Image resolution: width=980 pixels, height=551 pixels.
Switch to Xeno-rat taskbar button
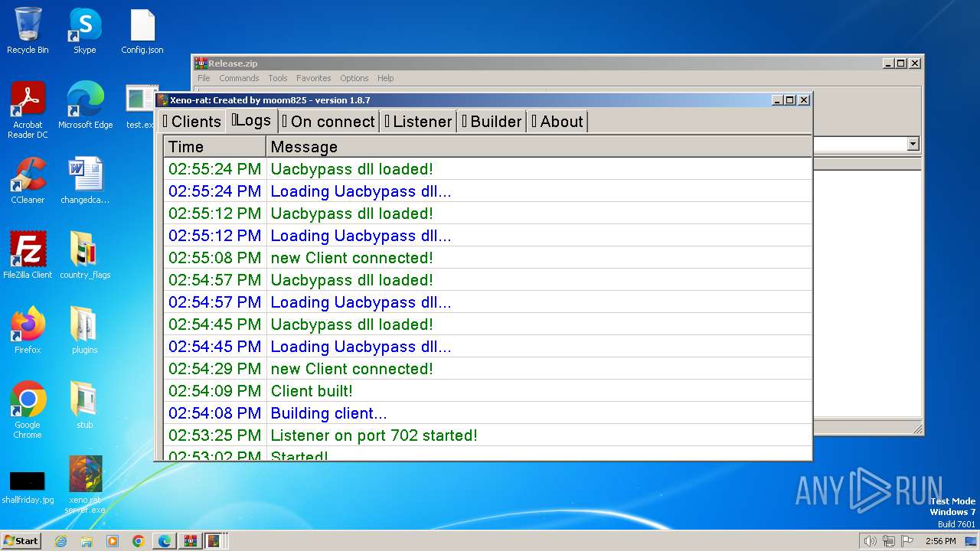point(215,541)
